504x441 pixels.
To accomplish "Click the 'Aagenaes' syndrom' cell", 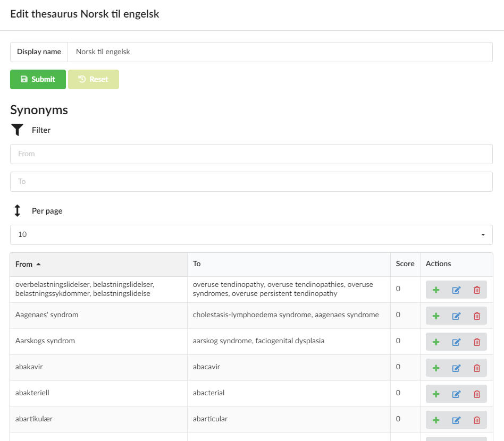I will (x=99, y=316).
